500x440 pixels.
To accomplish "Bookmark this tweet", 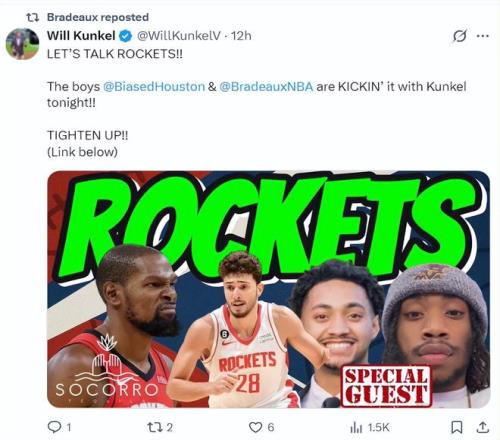I will (457, 427).
